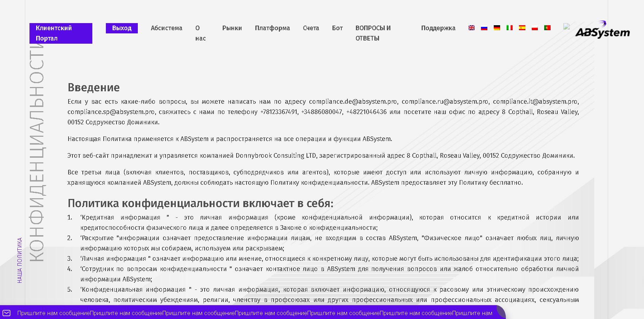The height and width of the screenshot is (319, 644).
Task: Click the vertical НАША ПОЛИТИКА label
Action: tap(20, 260)
